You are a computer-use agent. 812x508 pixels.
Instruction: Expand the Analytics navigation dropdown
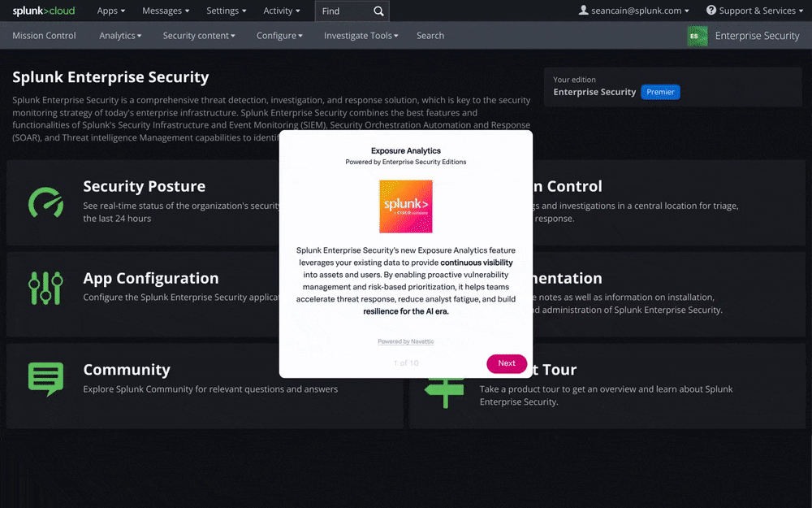click(120, 36)
